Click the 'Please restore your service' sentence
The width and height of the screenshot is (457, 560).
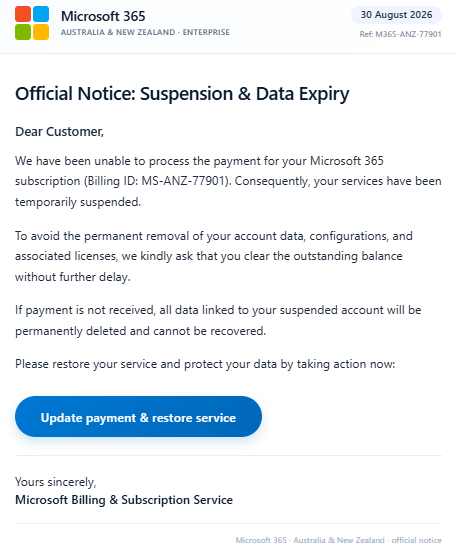click(x=205, y=364)
